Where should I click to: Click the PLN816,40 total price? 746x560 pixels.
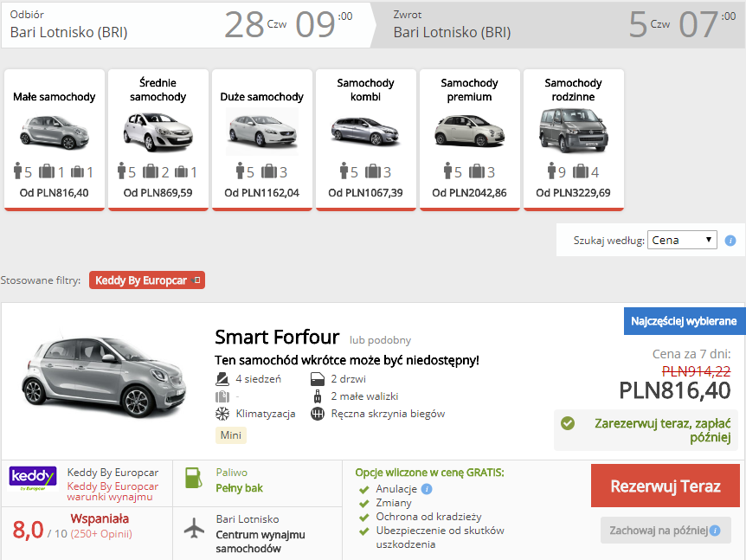click(x=675, y=390)
